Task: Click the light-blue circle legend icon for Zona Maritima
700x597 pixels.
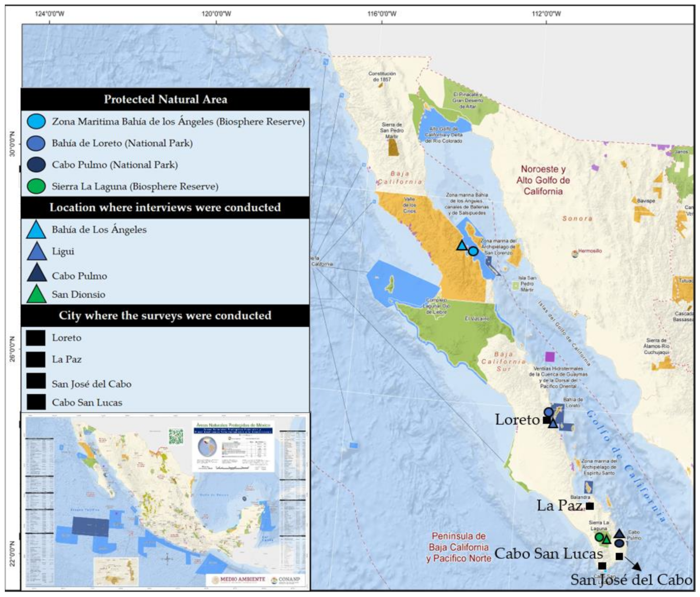Action: pos(36,122)
